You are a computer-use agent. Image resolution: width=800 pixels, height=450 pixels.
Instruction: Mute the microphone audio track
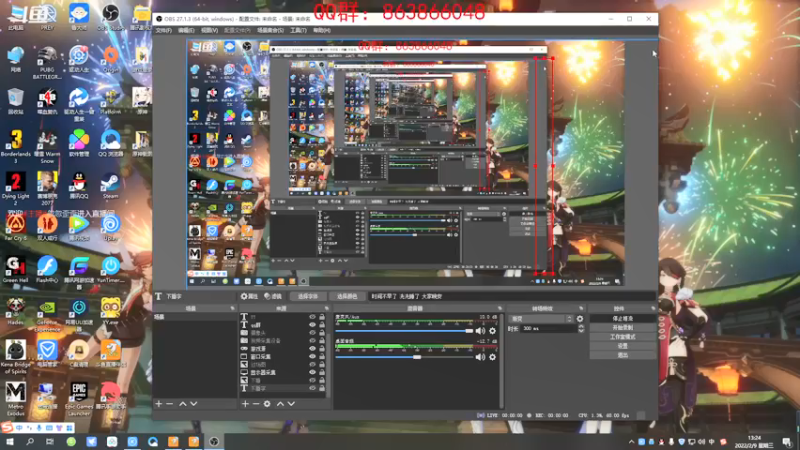click(480, 331)
